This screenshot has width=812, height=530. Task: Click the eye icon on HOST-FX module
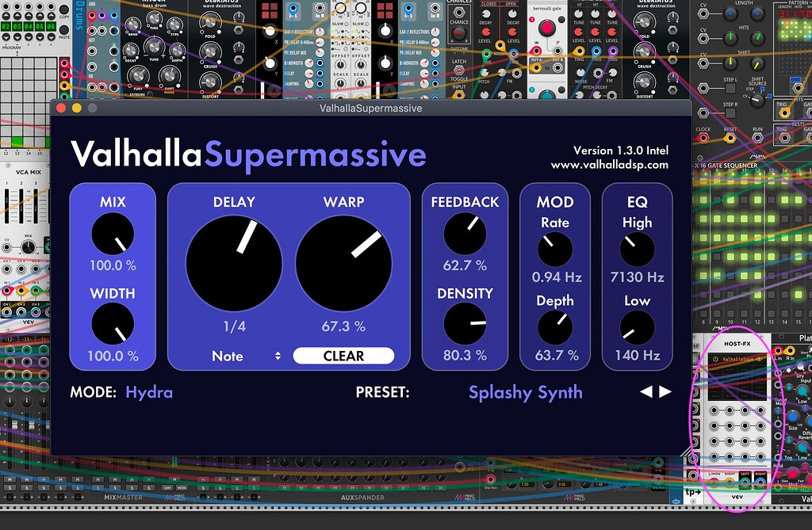[x=759, y=360]
